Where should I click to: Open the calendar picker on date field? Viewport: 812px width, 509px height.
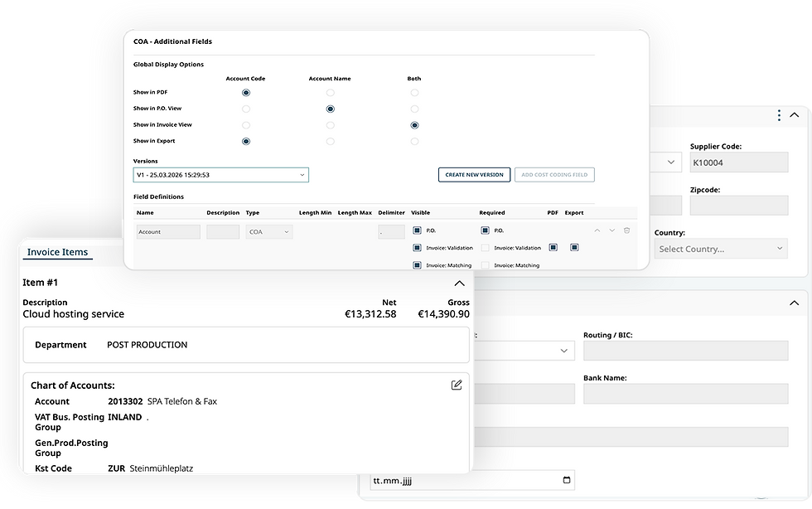coord(567,480)
